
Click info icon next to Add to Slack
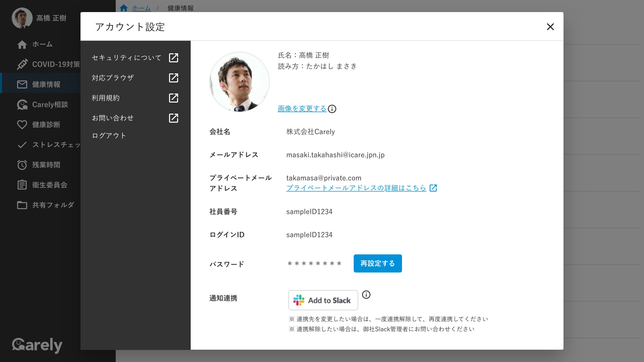[x=366, y=295]
